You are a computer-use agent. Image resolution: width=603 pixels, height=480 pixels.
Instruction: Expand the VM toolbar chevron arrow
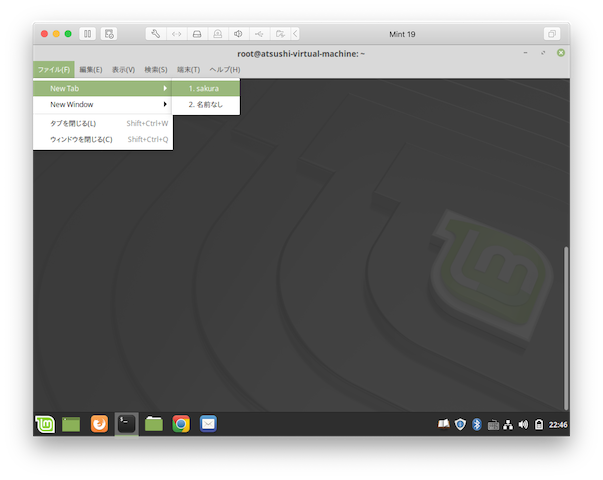295,34
